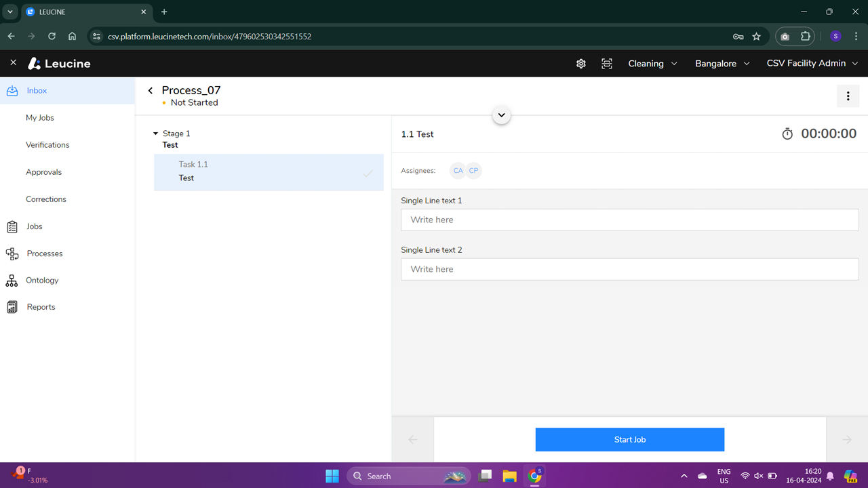Click the three-dot more options button
The image size is (868, 488).
pos(848,96)
